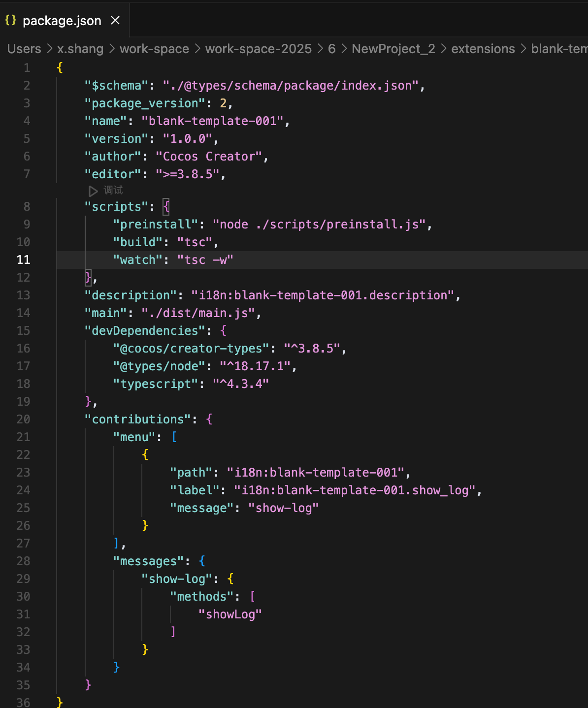Click line number 8 in the gutter
Viewport: 588px width, 708px height.
point(27,206)
